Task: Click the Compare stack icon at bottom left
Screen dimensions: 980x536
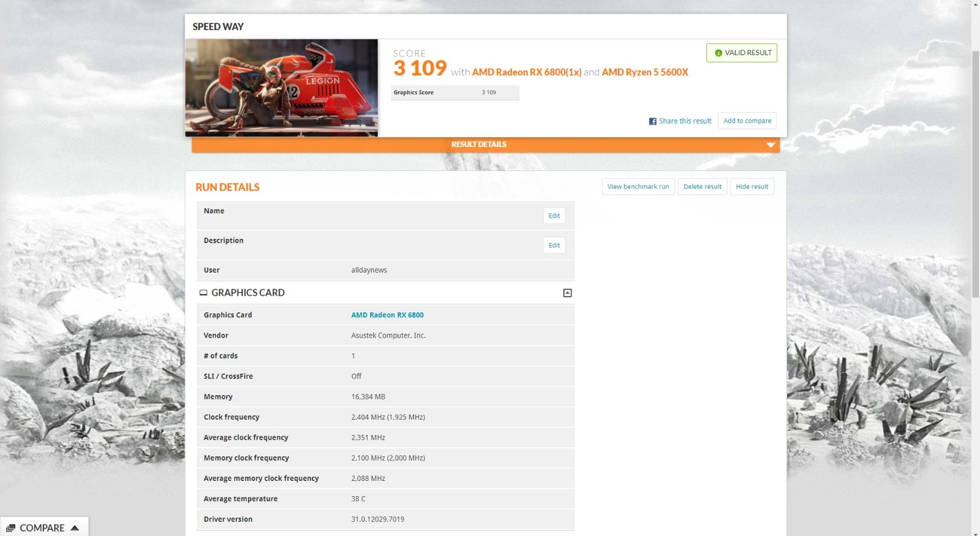Action: (10, 528)
